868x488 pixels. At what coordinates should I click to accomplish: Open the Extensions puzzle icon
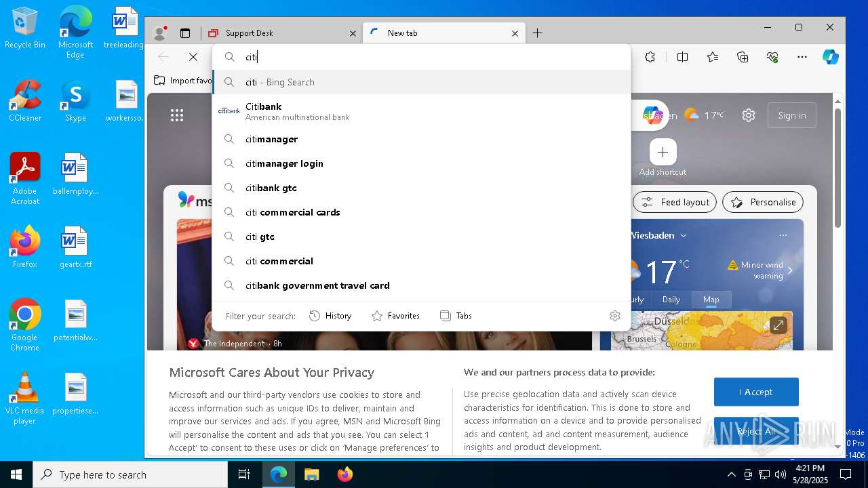(650, 57)
